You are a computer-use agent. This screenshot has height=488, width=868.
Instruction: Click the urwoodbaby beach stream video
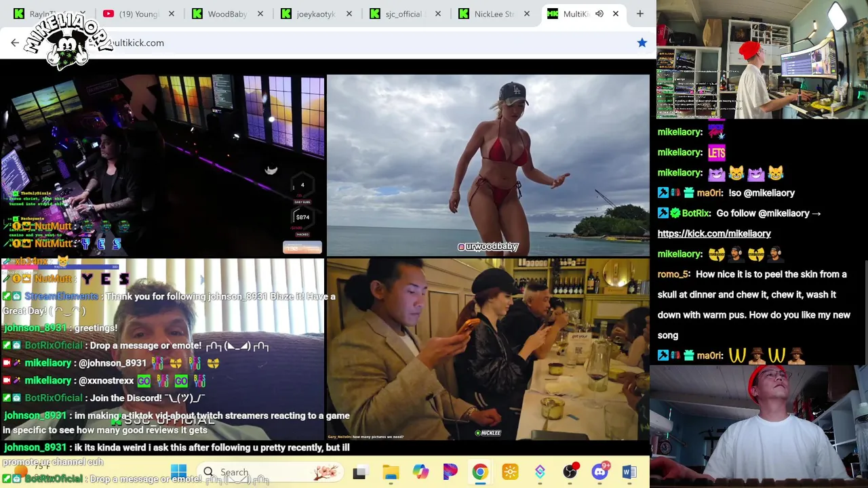pyautogui.click(x=488, y=165)
